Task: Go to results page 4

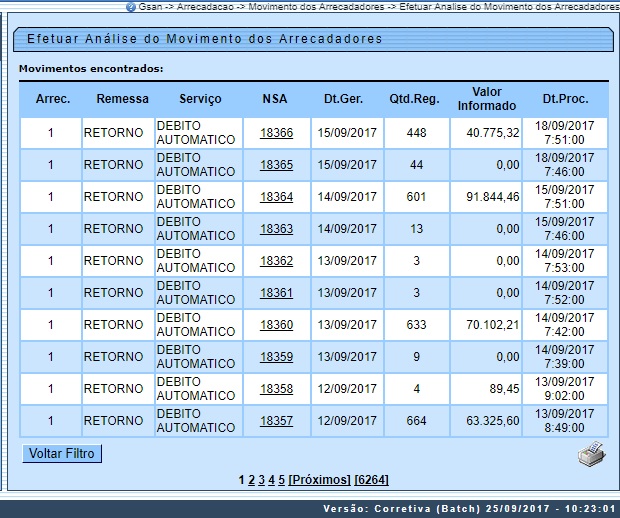Action: pos(271,480)
